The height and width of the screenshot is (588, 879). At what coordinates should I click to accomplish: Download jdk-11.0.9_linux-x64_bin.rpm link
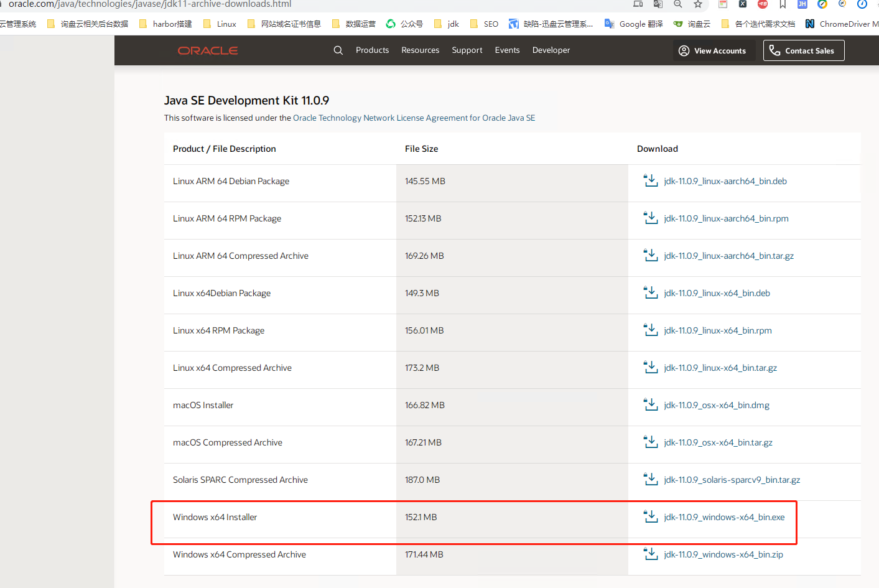(x=718, y=330)
